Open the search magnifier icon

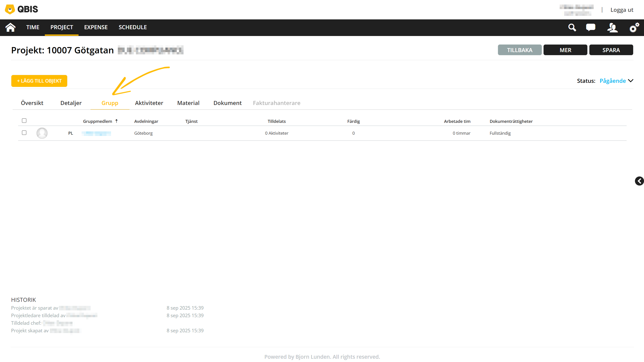[572, 27]
